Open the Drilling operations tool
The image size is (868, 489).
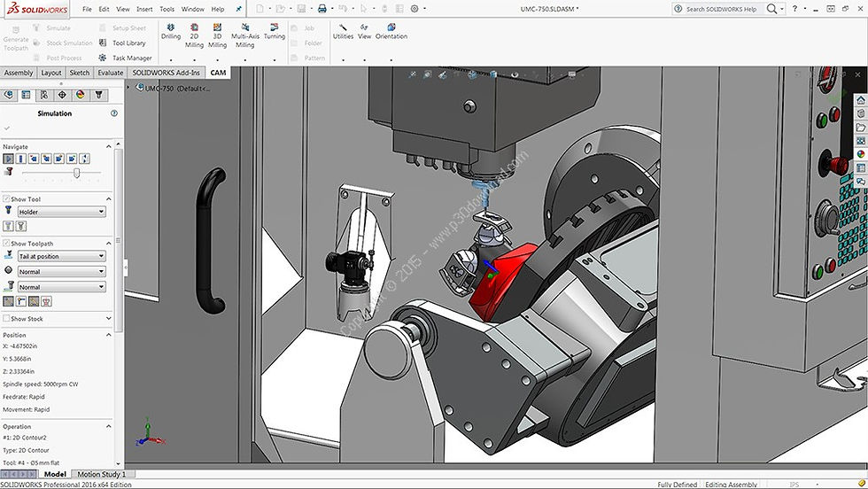tap(170, 32)
